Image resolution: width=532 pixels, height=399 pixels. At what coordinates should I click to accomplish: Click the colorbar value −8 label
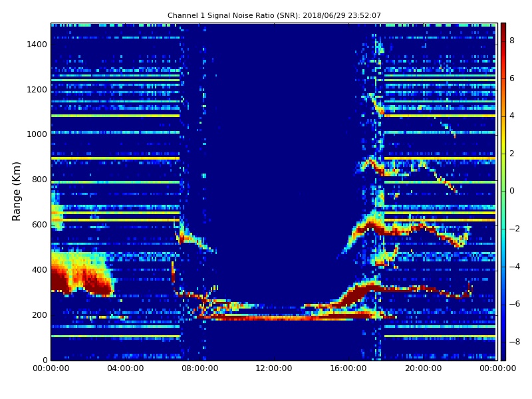[515, 342]
